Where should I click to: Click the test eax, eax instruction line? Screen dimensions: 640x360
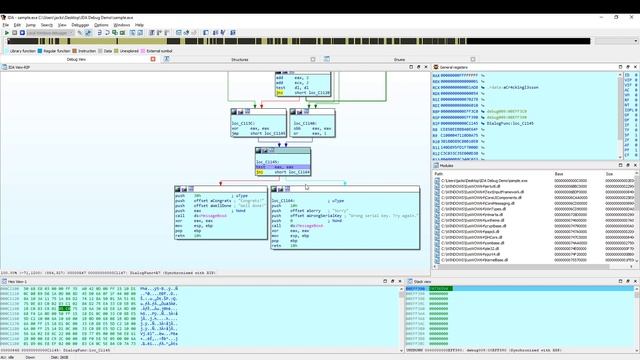click(282, 167)
